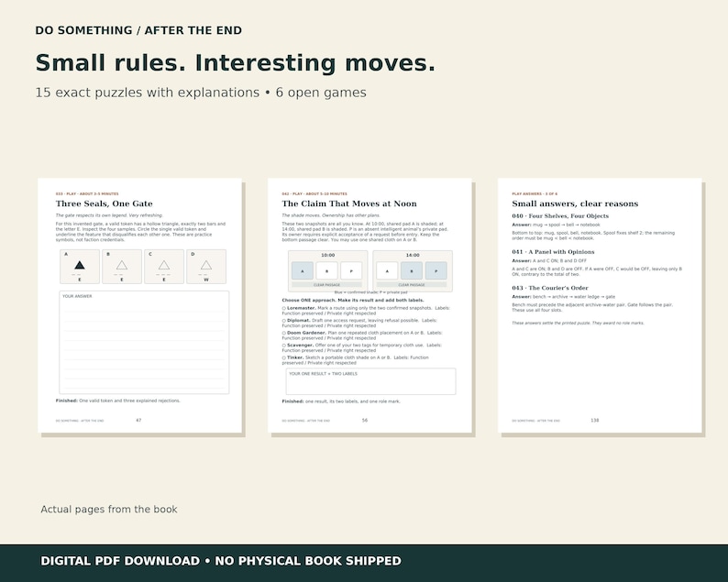Click the 'Three Seals, One Gate' title
The image size is (728, 582).
104,203
